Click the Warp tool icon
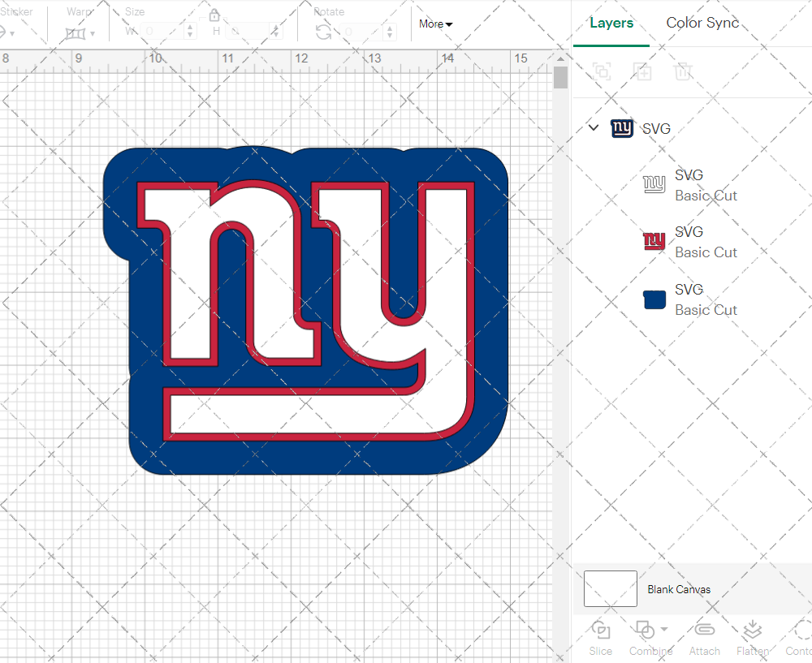812x663 pixels. coord(75,33)
